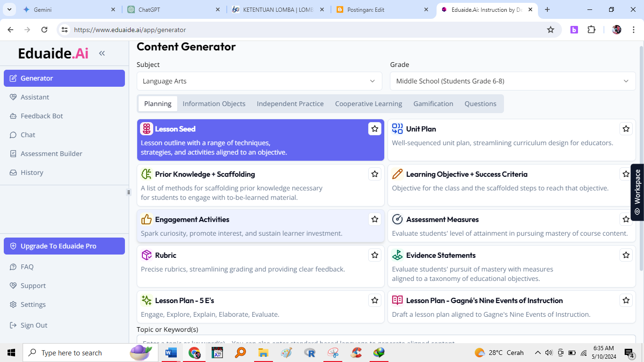
Task: Click Sign Out in the sidebar
Action: (64, 325)
